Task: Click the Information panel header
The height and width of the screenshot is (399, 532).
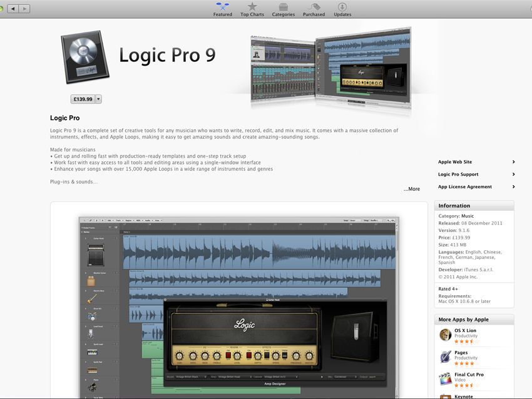Action: pos(474,205)
